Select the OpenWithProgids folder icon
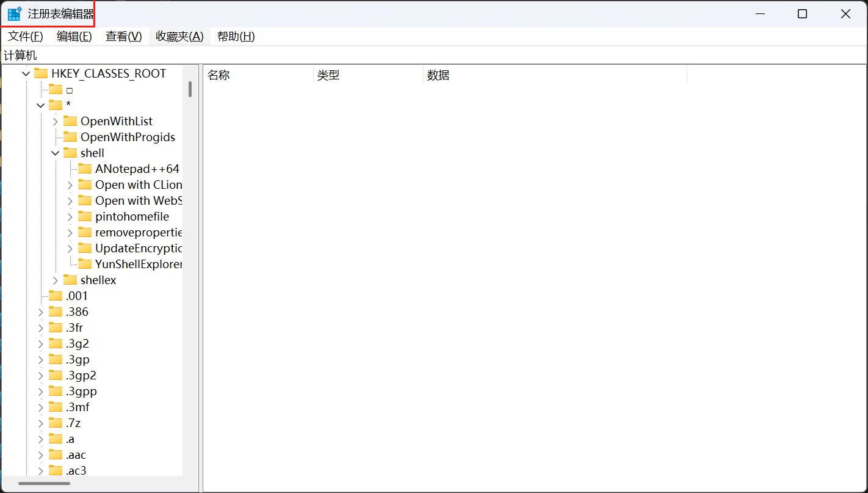This screenshot has width=868, height=493. tap(70, 137)
